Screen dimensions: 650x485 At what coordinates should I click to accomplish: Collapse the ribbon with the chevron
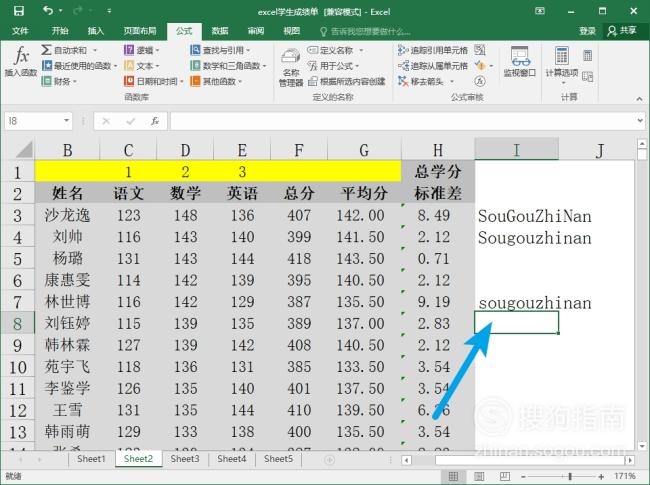pos(639,99)
